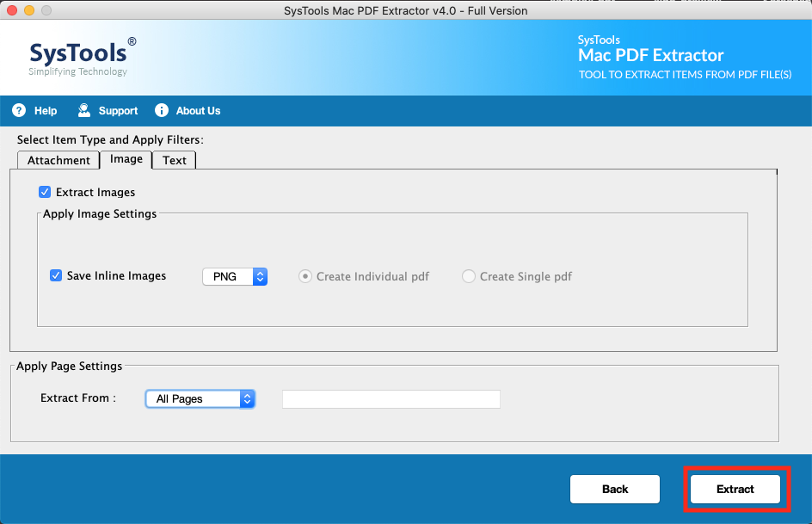Toggle the Save Inline Images checkbox
812x524 pixels.
pyautogui.click(x=56, y=275)
